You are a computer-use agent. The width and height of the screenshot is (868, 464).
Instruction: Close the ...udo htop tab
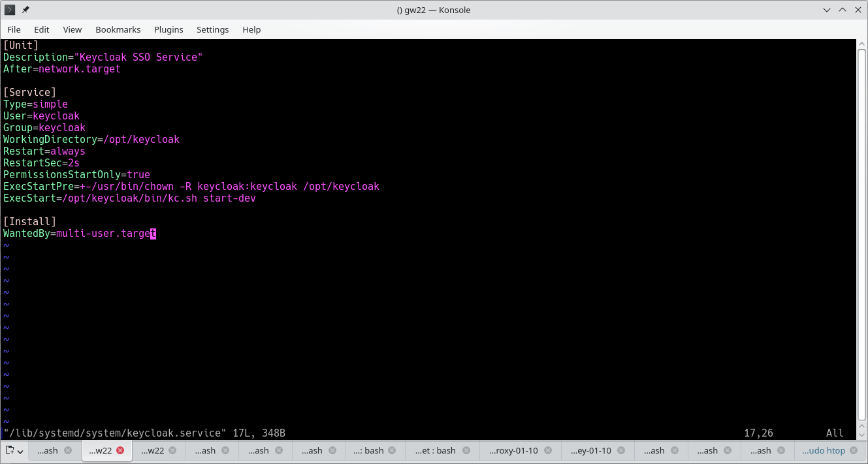coord(855,450)
